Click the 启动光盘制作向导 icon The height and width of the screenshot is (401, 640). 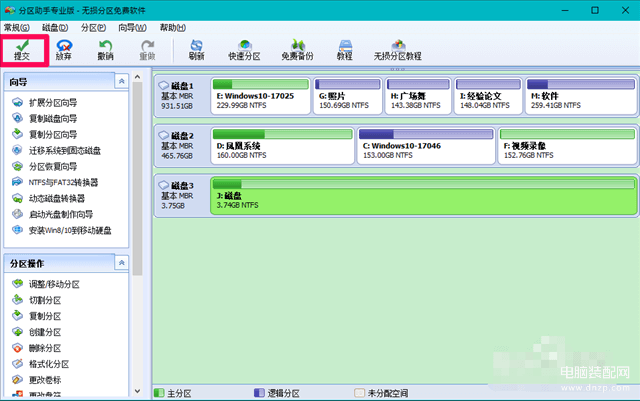pyautogui.click(x=17, y=214)
